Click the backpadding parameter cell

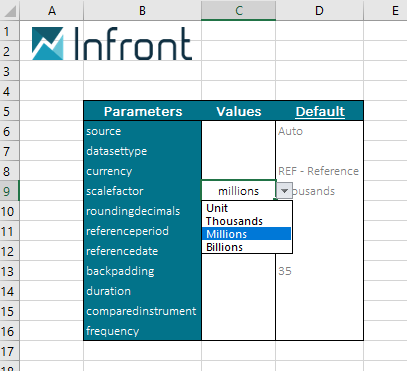[x=143, y=271]
